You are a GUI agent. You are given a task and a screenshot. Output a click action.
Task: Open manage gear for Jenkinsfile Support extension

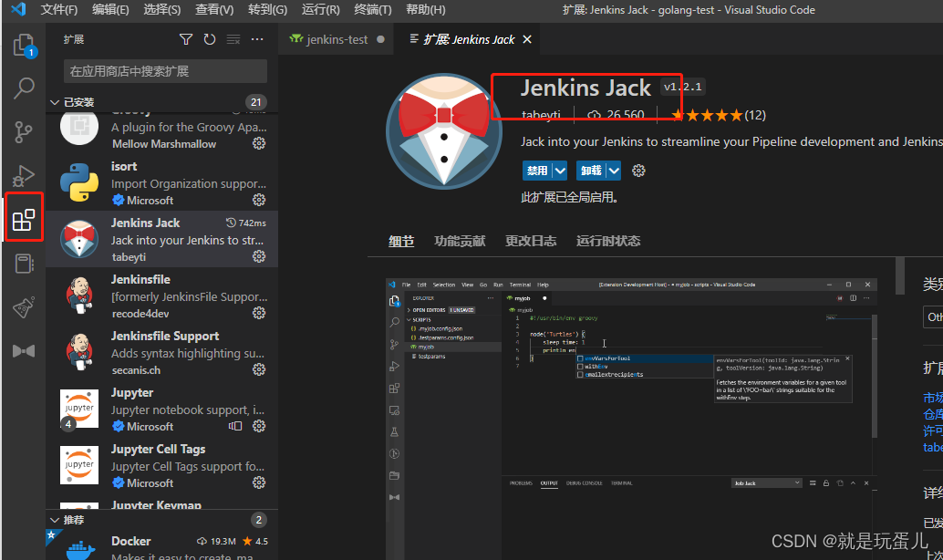(259, 369)
